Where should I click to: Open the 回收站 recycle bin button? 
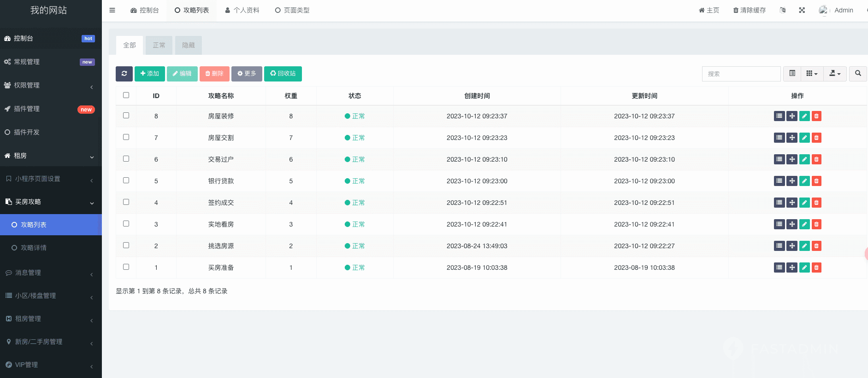point(283,74)
